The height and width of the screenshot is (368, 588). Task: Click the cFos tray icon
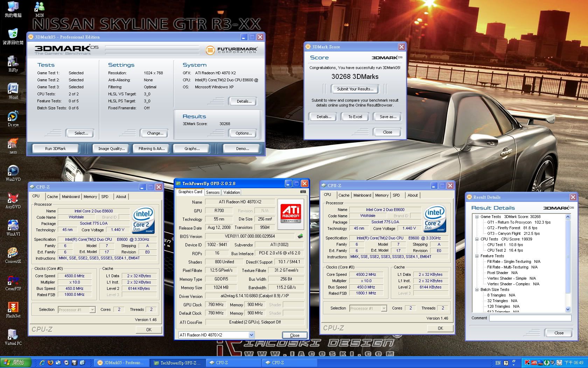pos(540,363)
